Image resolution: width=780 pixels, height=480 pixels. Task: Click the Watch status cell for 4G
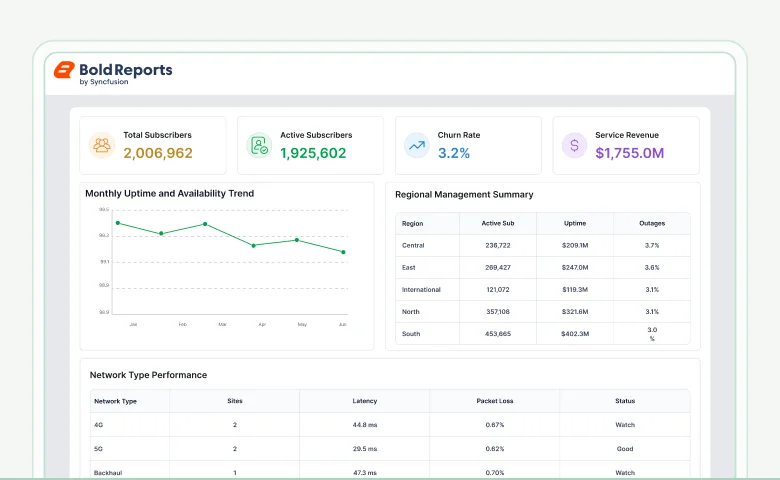point(625,425)
